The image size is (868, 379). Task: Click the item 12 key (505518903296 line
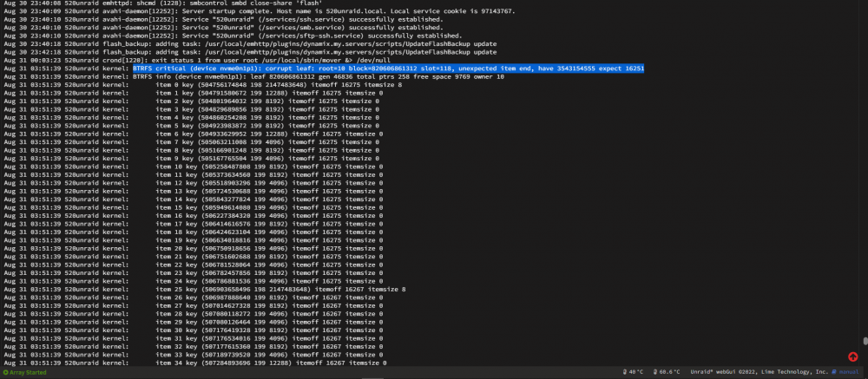point(194,183)
